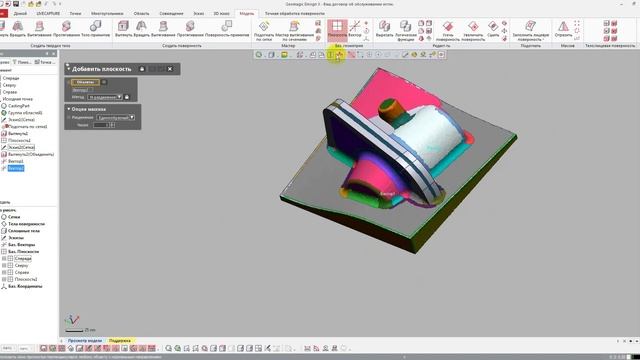Open Точная обработка поверхности tab
Image resolution: width=640 pixels, height=360 pixels.
tap(295, 13)
